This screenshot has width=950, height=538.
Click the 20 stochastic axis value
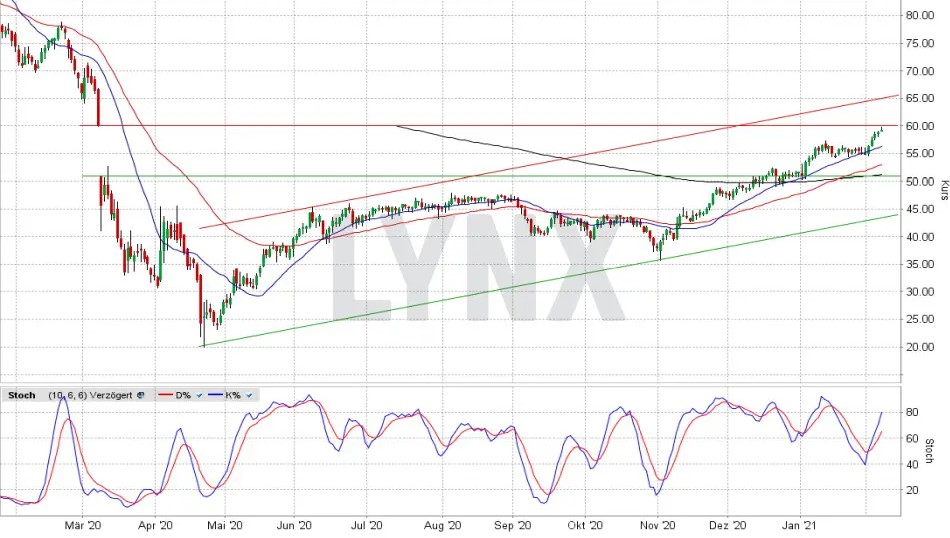point(912,490)
